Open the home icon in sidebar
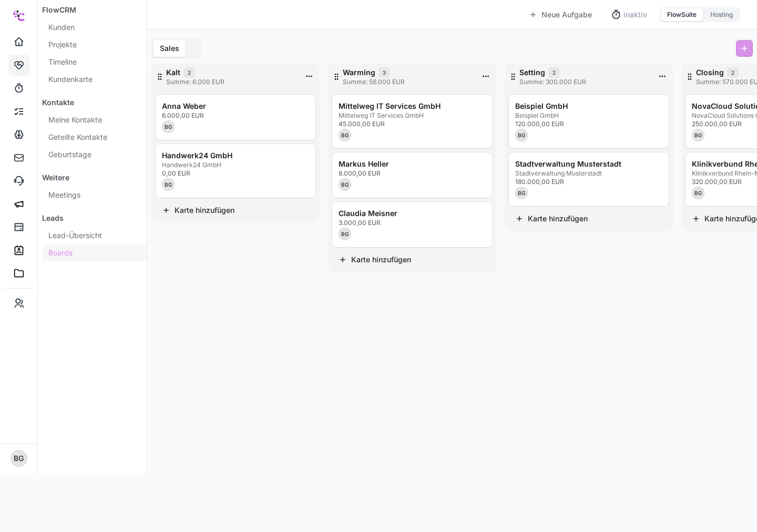The image size is (757, 532). click(19, 42)
